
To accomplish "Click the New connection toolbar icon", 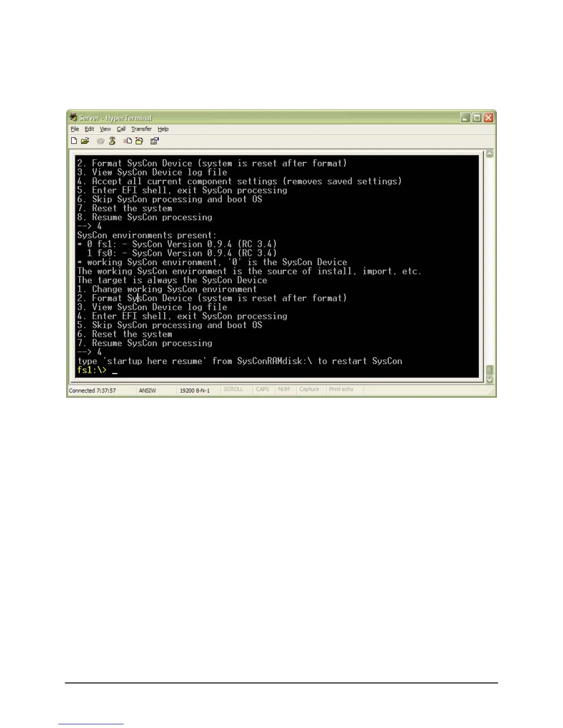I will click(74, 141).
